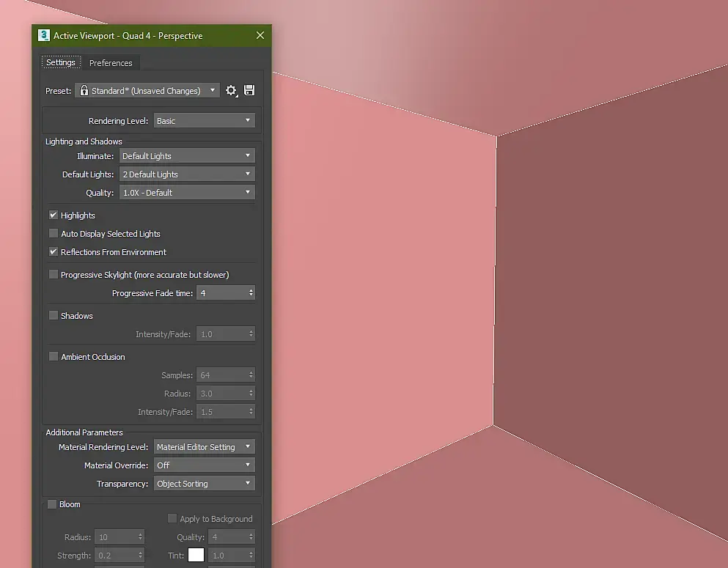Uncheck the Highlights checkbox
Screen dimensions: 728x568
pyautogui.click(x=54, y=215)
